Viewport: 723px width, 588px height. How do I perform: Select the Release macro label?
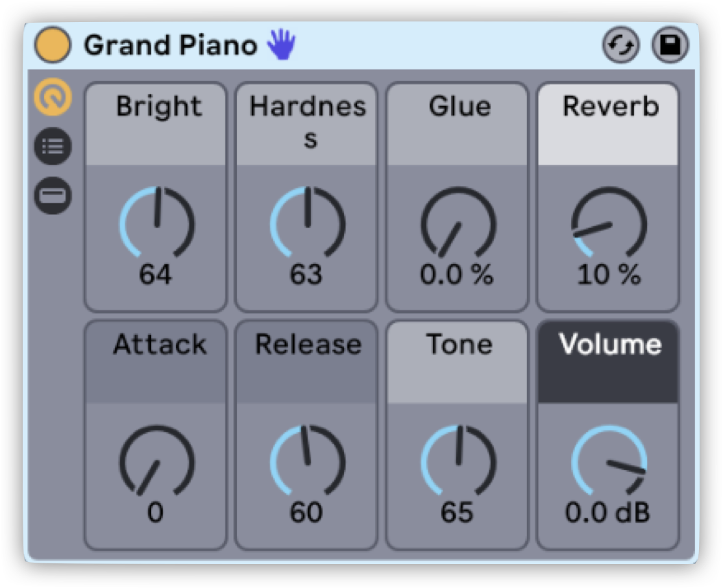tap(308, 344)
